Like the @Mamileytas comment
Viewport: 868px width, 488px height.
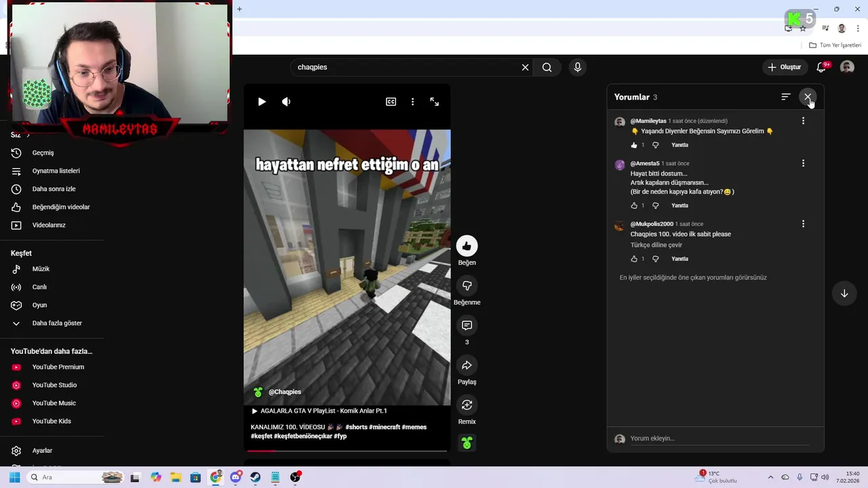(634, 145)
